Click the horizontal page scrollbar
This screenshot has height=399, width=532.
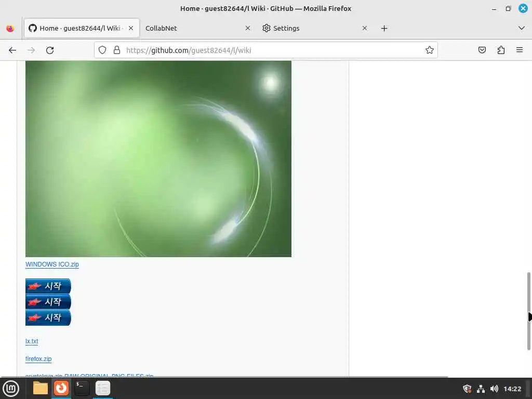click(x=224, y=376)
